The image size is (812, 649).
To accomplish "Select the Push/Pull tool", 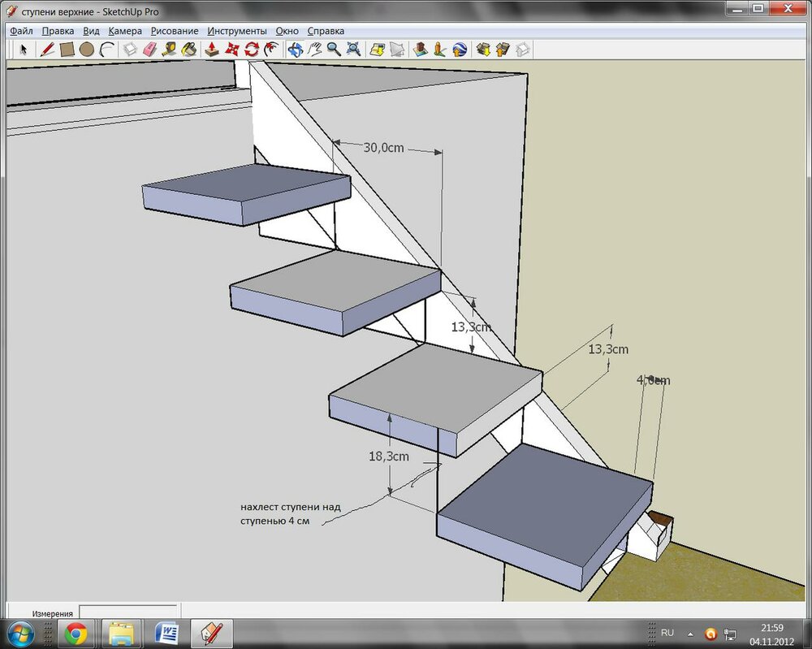I will (212, 49).
